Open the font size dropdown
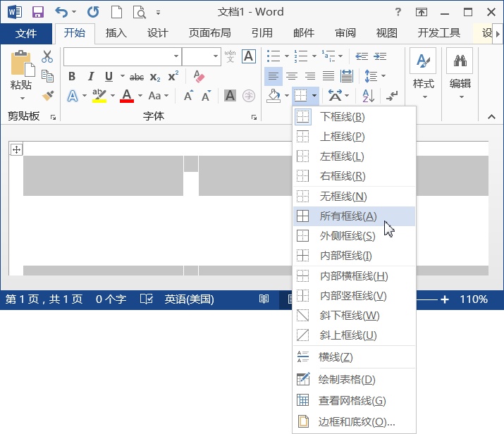The height and width of the screenshot is (434, 504). pos(216,56)
